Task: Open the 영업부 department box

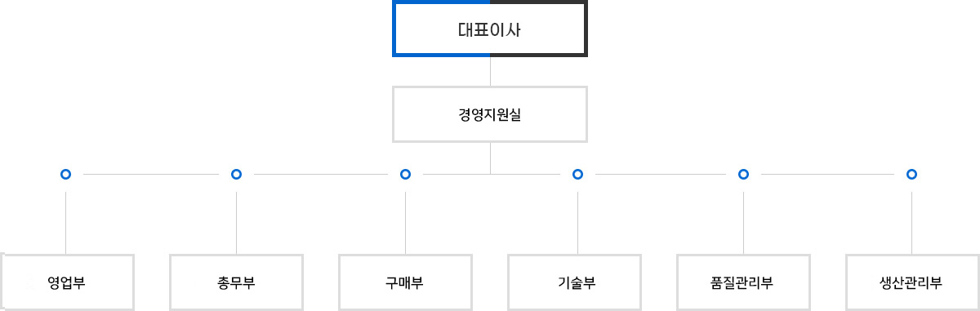Action: pos(67,282)
